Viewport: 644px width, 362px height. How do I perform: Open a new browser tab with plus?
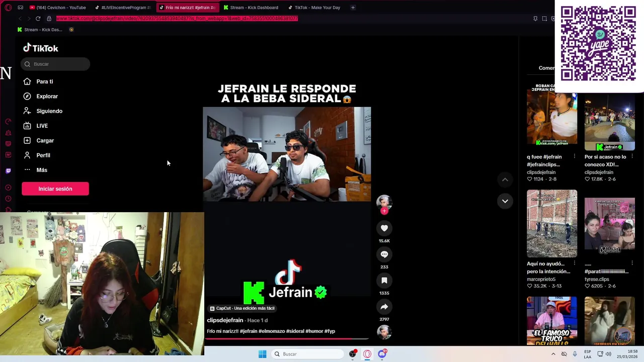pos(353,8)
